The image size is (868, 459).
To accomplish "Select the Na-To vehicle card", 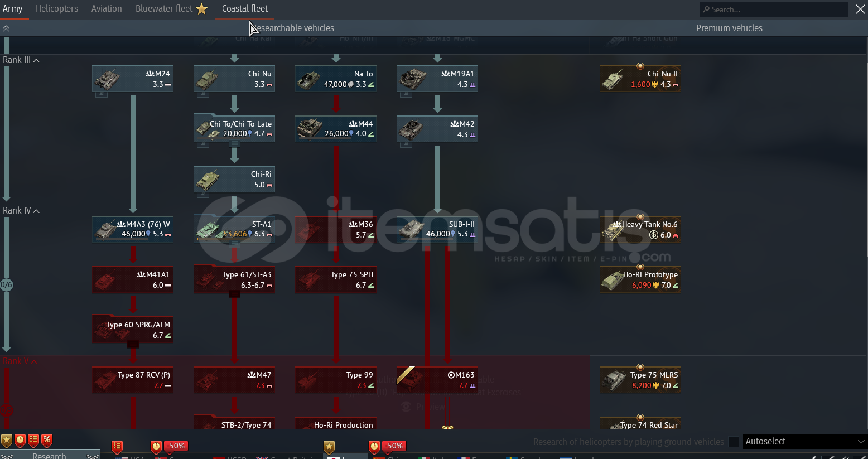I will (335, 79).
